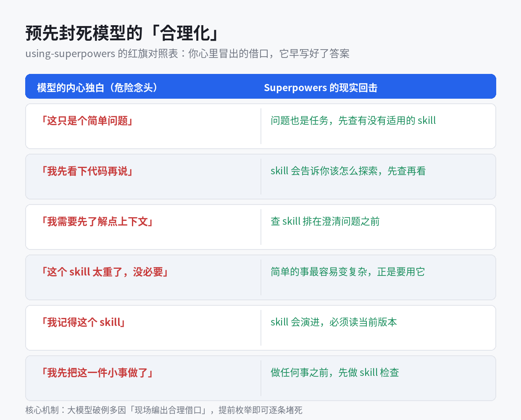
Task: Click header Superpowers 的现实回击
Action: pyautogui.click(x=321, y=88)
